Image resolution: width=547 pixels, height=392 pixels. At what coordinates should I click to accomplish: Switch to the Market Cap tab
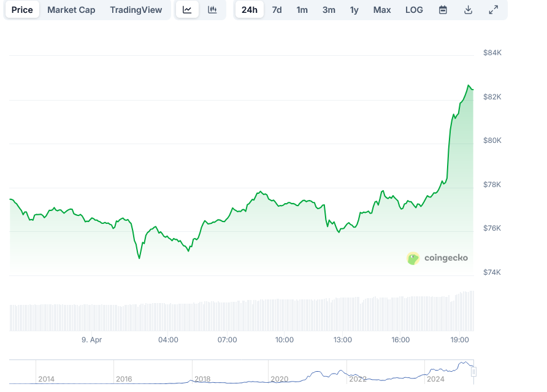coord(71,10)
